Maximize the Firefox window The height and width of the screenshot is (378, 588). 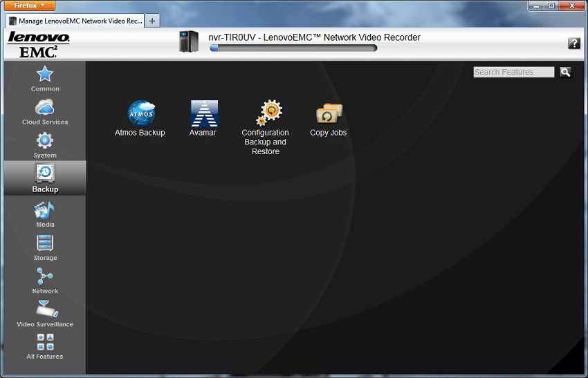[x=551, y=6]
